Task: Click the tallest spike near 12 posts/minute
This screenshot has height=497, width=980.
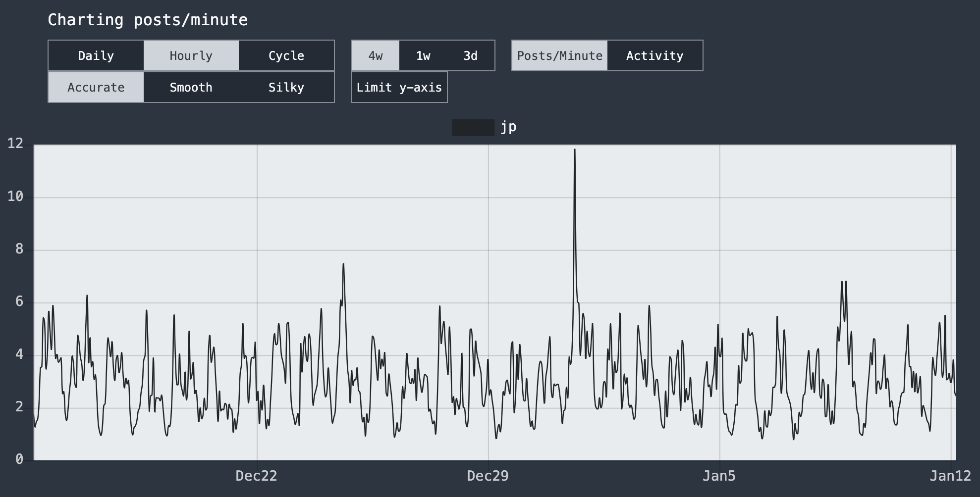Action: tap(575, 150)
